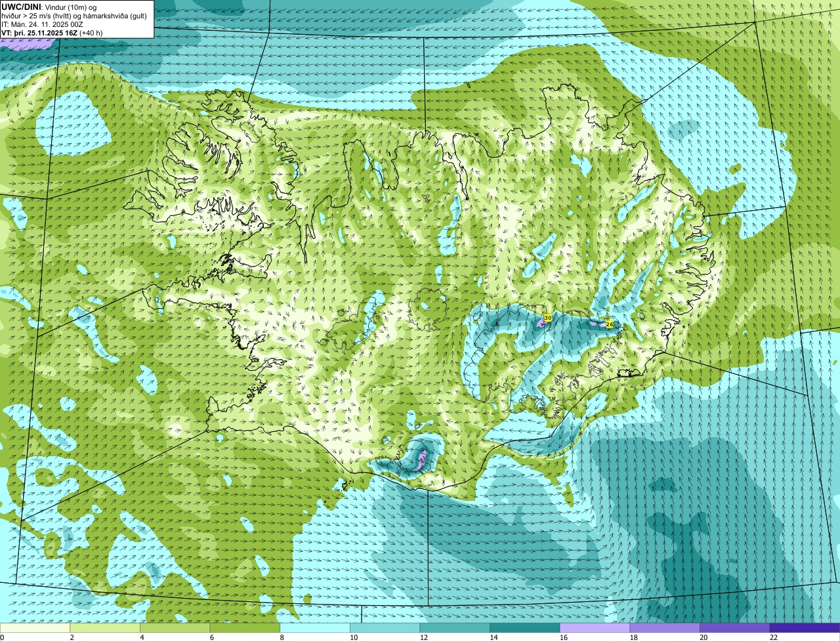Viewport: 840px width, 642px height.
Task: Select the 2–4 m/s light green swatch
Action: 105,628
